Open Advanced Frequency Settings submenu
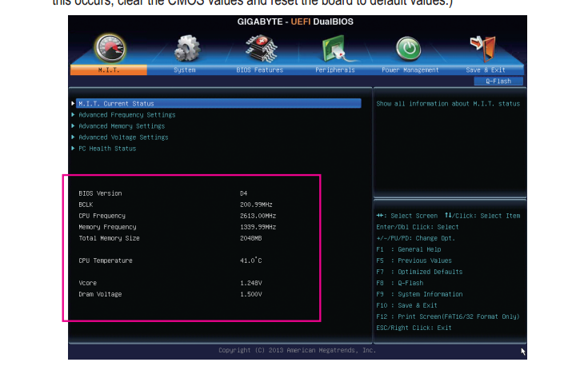The height and width of the screenshot is (370, 588). pos(126,115)
